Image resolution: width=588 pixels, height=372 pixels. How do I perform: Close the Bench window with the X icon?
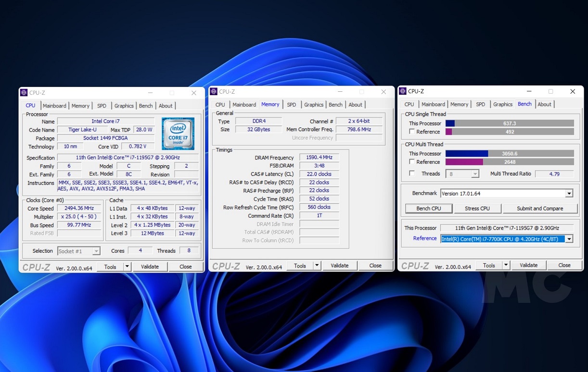[x=573, y=91]
